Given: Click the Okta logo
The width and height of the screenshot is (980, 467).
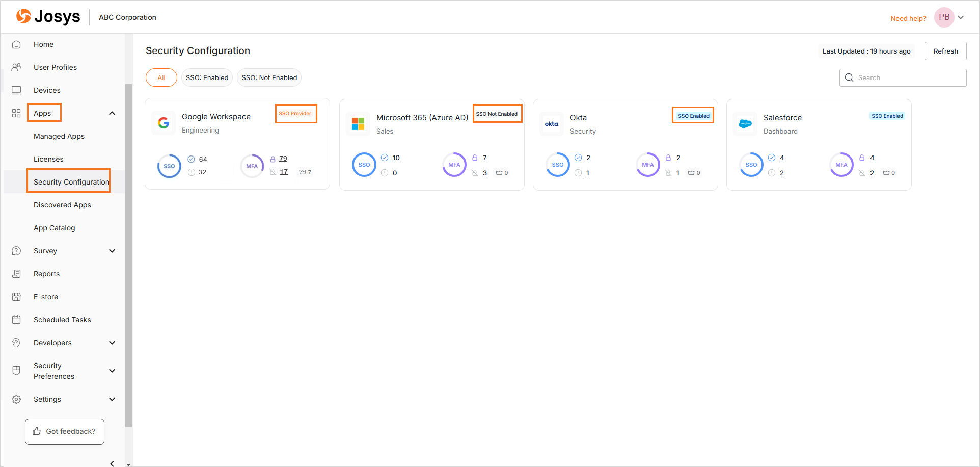Looking at the screenshot, I should click(x=552, y=124).
